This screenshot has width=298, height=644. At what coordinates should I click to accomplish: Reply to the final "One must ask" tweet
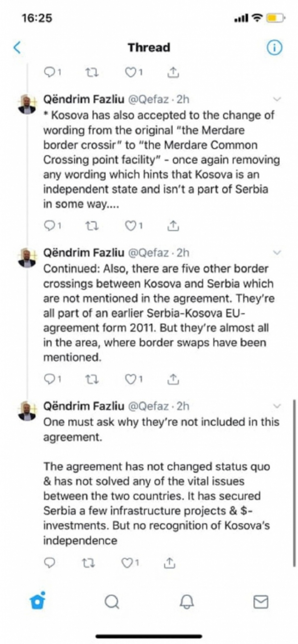click(50, 563)
